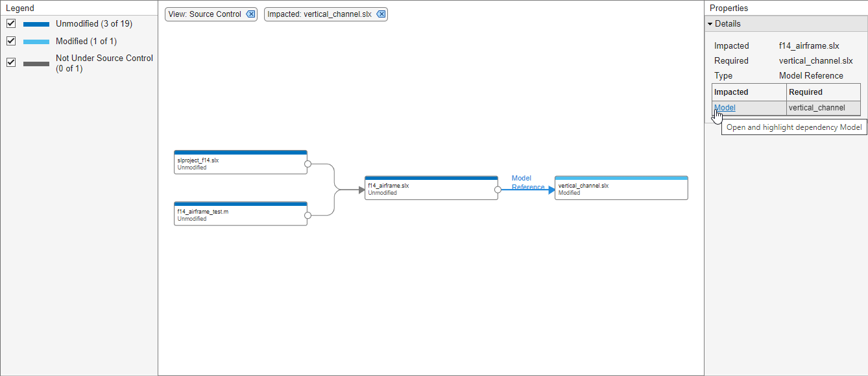
Task: Select the Model Reference edge label
Action: click(x=528, y=182)
